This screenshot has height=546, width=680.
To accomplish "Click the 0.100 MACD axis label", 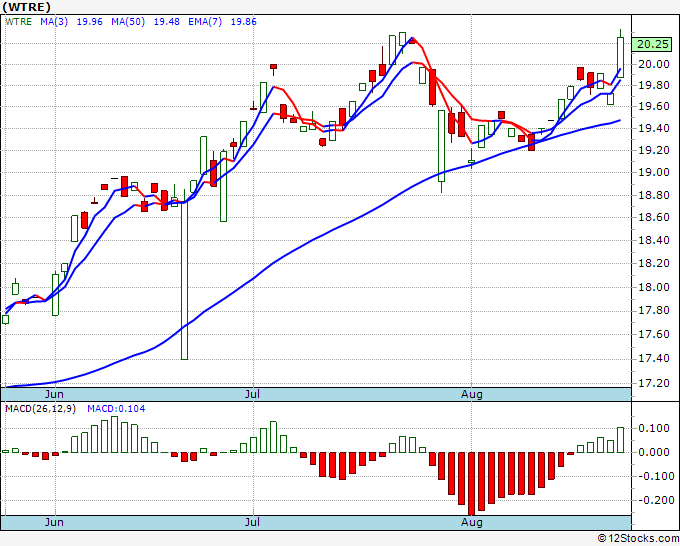I will pos(654,428).
